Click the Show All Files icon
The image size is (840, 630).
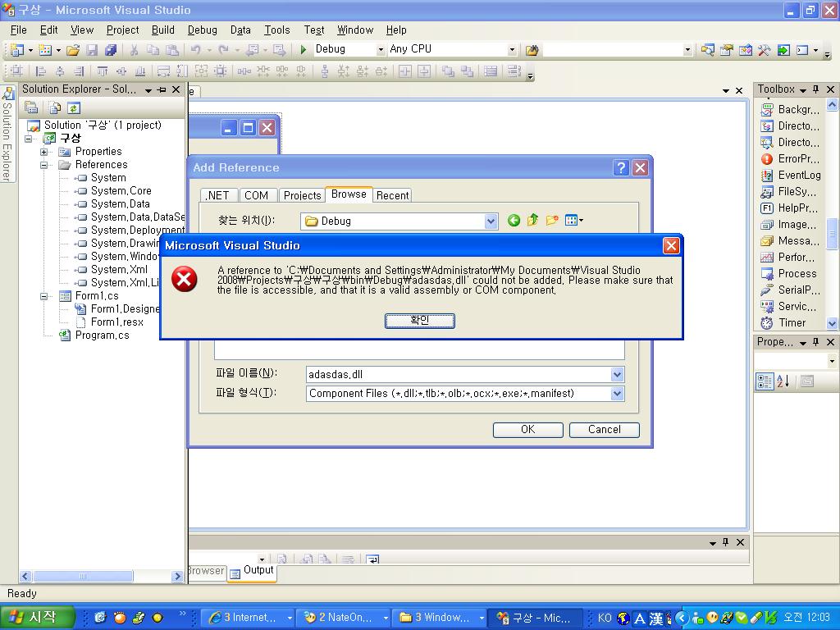tap(55, 107)
